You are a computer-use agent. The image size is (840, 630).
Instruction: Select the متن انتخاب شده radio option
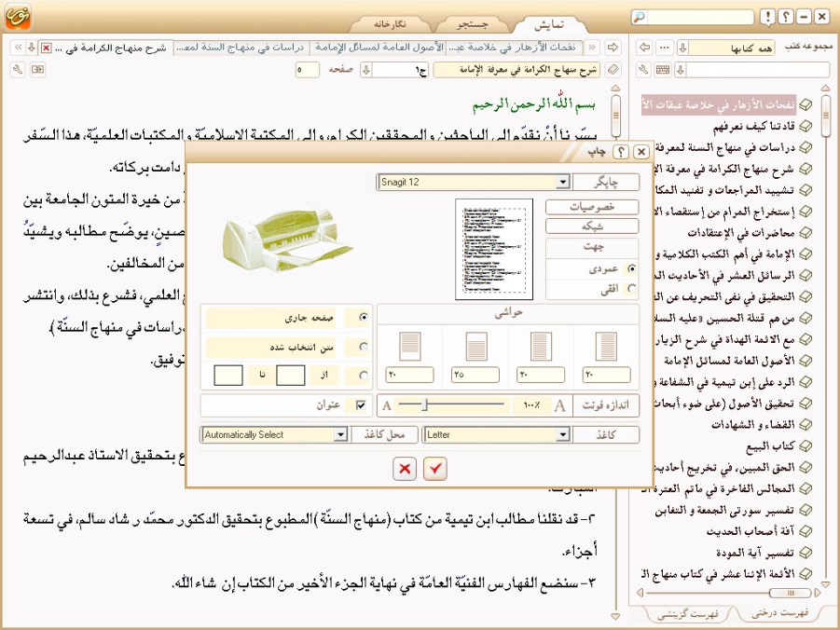pos(365,347)
